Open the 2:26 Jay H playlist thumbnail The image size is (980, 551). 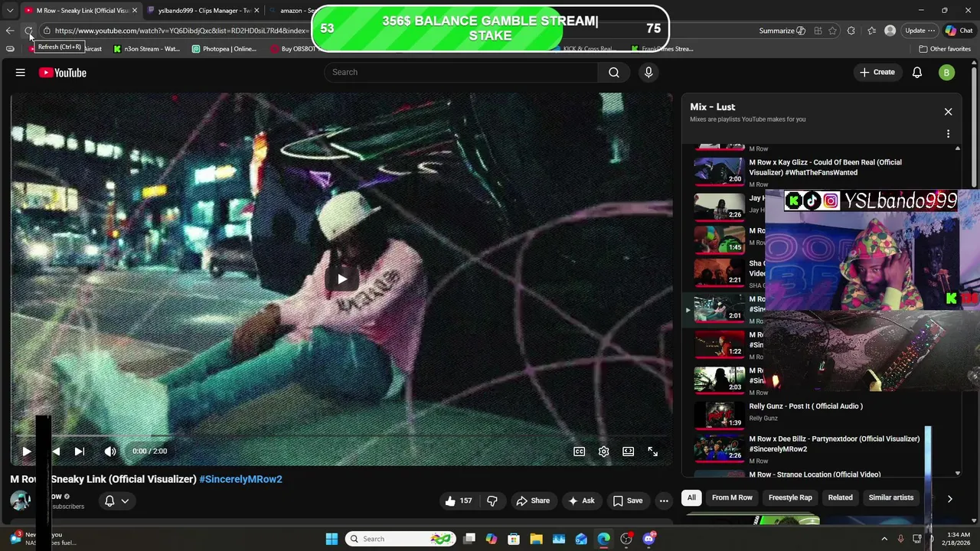pos(719,207)
